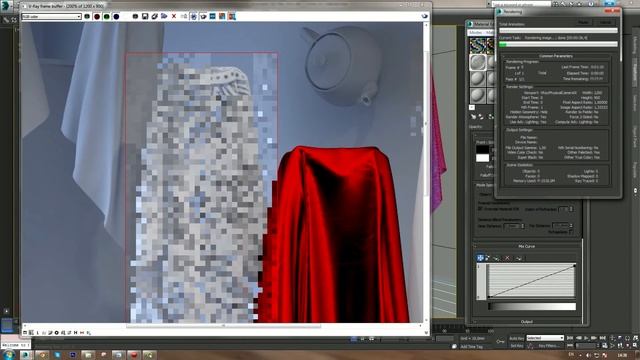Open the black Front color swatch

[x=482, y=150]
